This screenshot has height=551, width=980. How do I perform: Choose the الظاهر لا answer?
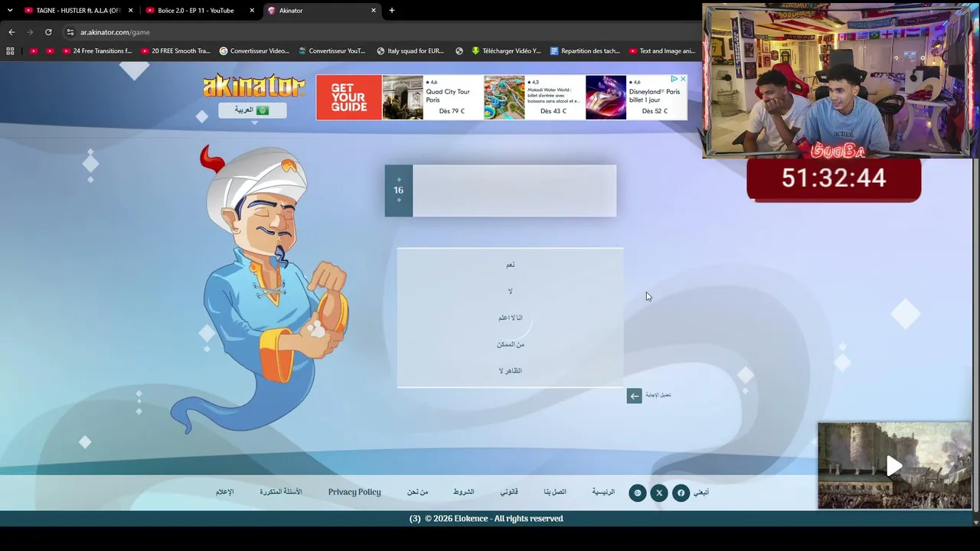[510, 371]
